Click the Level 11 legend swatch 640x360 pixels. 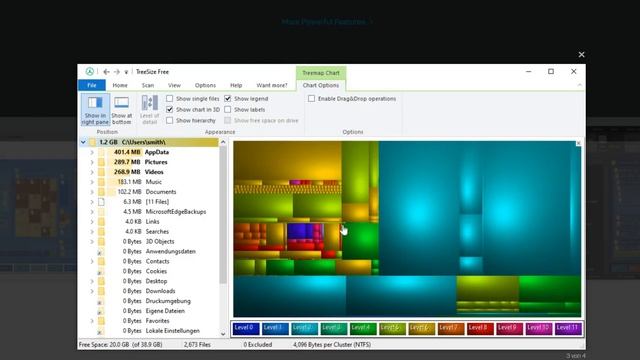click(568, 328)
